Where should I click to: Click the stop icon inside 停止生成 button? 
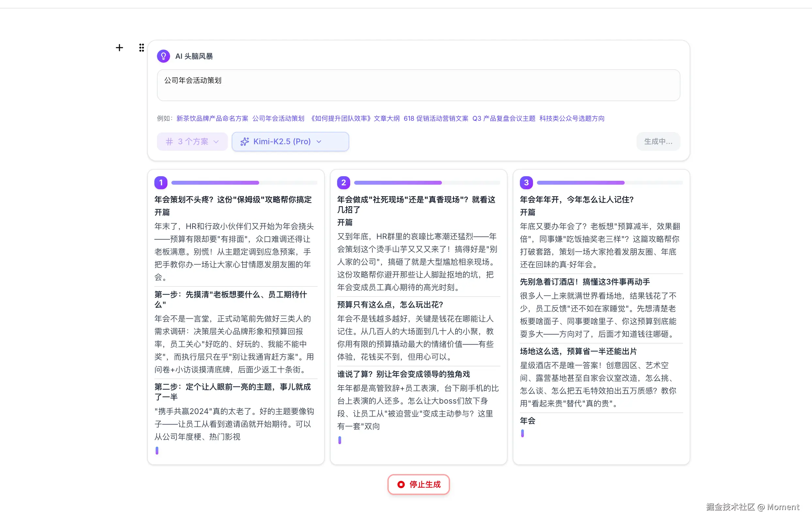click(x=401, y=485)
